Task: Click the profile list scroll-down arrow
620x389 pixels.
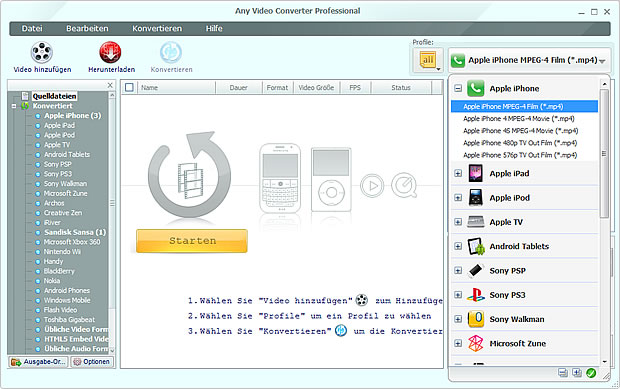Action: click(x=604, y=361)
